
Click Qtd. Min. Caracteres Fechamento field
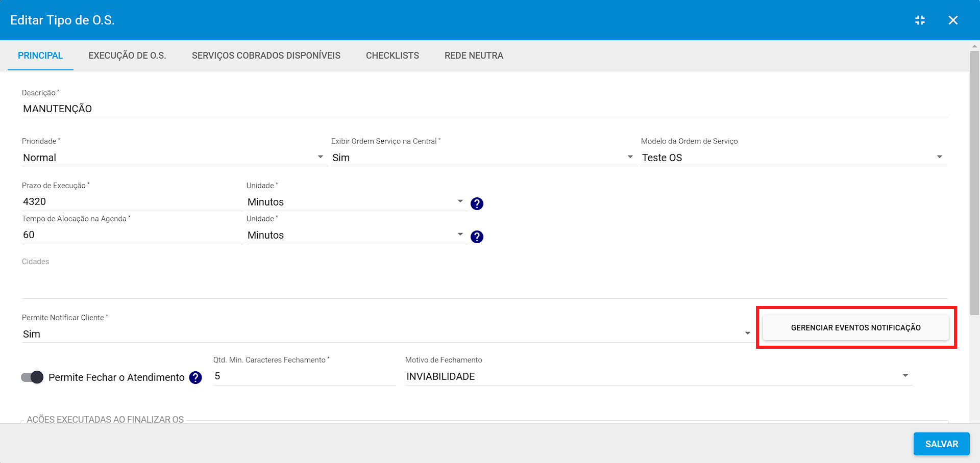pos(304,376)
